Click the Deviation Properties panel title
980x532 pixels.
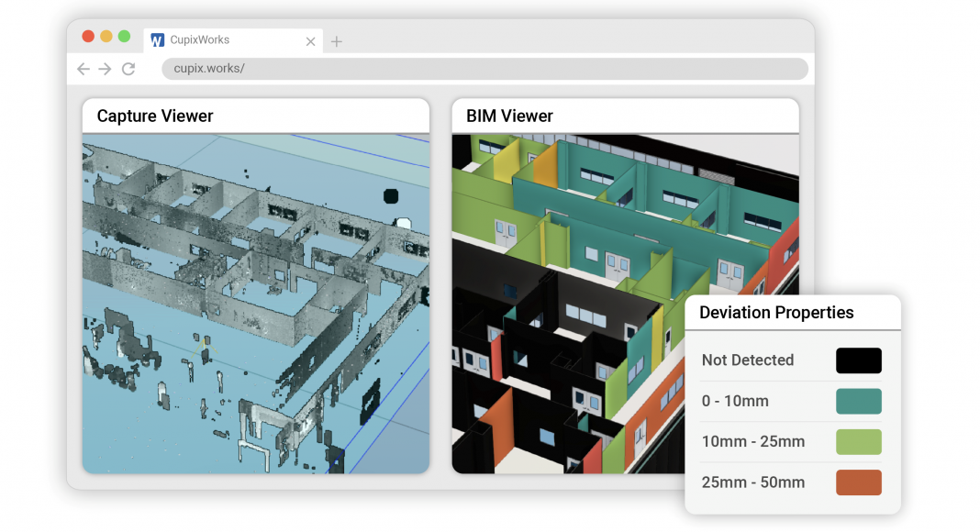[x=776, y=313]
